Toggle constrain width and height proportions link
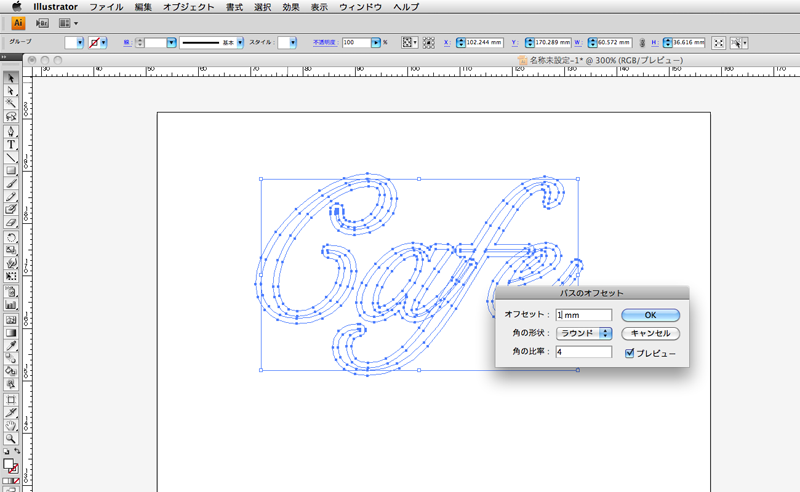 pyautogui.click(x=642, y=43)
